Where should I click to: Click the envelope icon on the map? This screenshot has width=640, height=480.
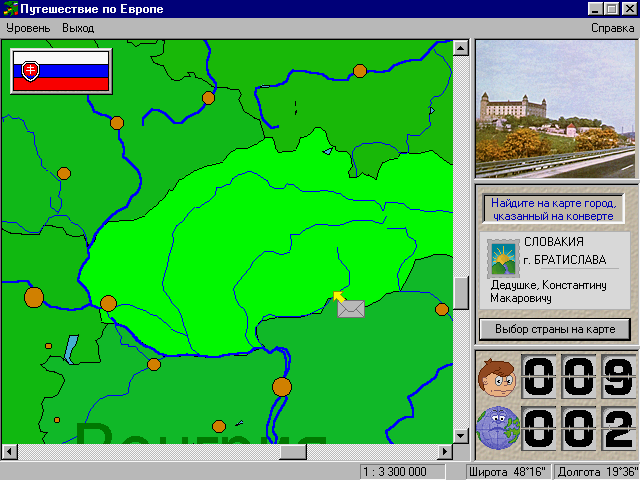click(x=351, y=309)
